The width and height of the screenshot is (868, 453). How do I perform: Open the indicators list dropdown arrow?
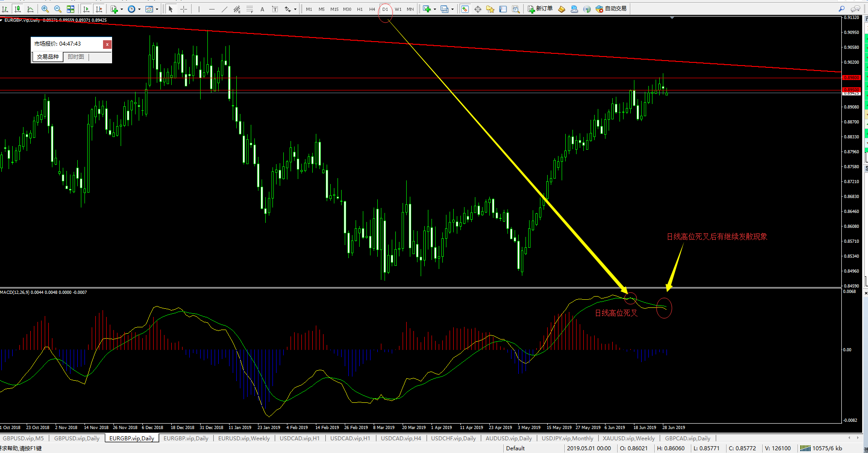coord(122,9)
